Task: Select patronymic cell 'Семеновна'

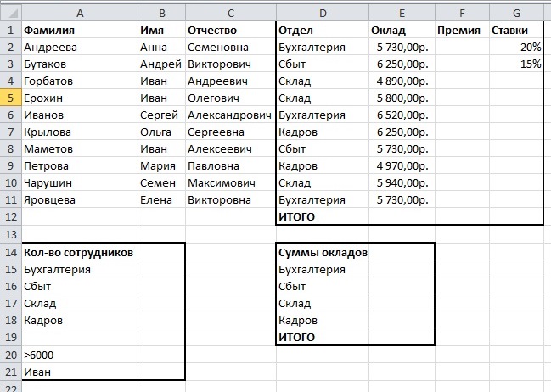Action: click(231, 47)
